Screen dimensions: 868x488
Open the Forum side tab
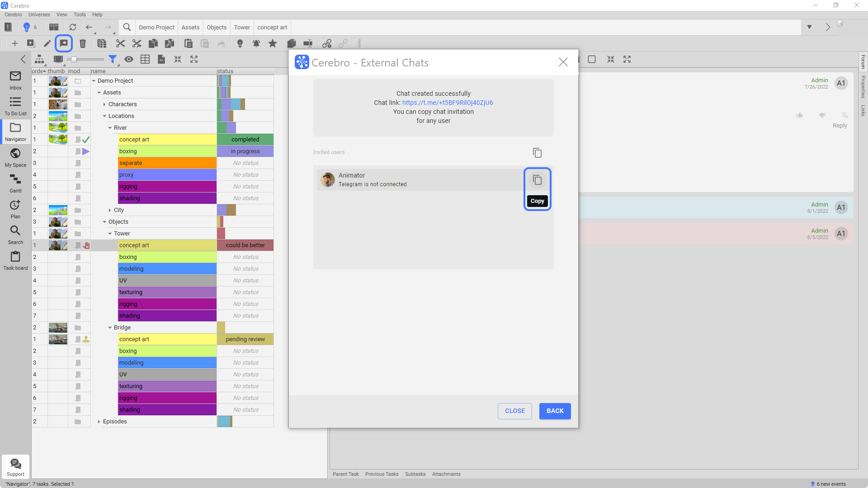pos(863,62)
